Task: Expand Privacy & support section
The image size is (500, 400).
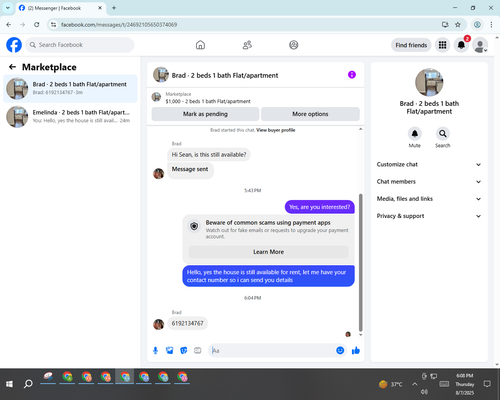Action: [x=429, y=216]
